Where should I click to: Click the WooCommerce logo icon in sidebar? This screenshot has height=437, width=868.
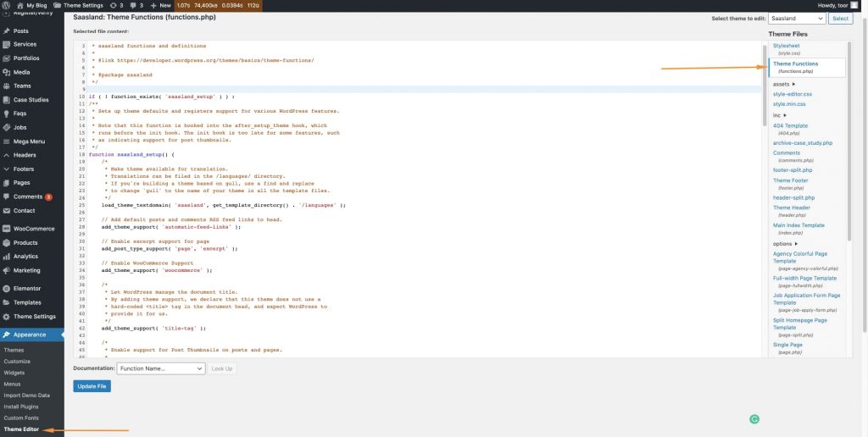7,229
